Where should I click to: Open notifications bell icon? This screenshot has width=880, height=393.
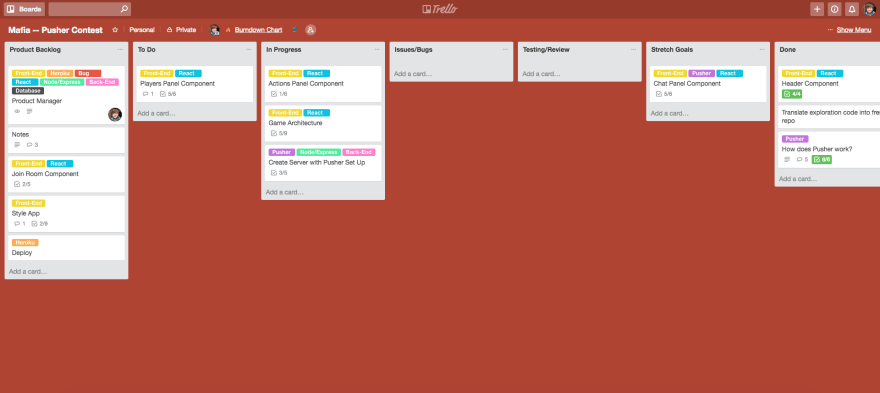point(852,9)
